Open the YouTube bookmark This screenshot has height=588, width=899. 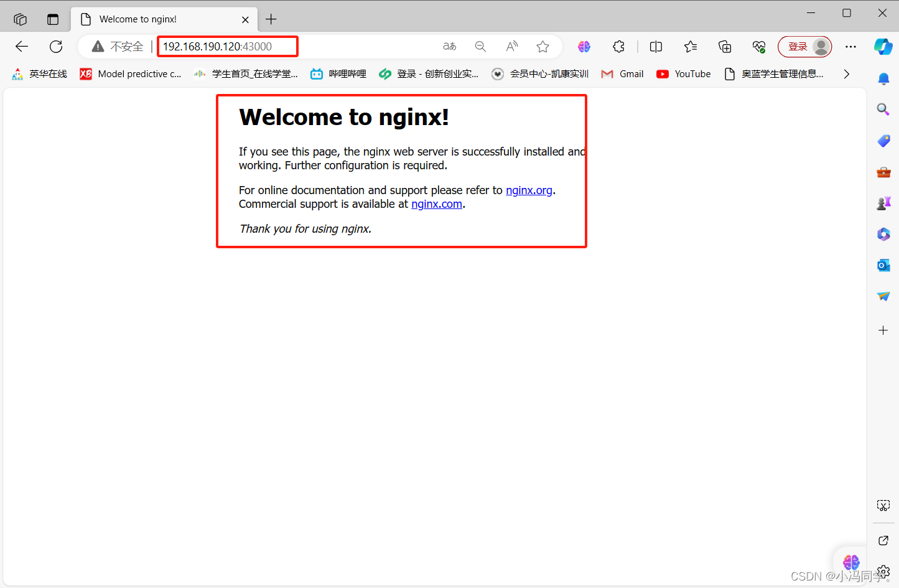(x=684, y=74)
